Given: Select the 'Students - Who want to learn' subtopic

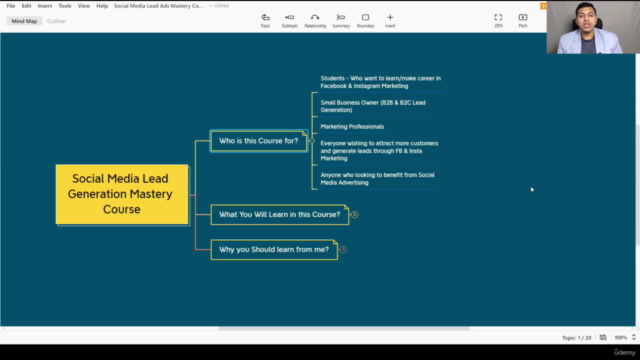Looking at the screenshot, I should click(x=380, y=82).
